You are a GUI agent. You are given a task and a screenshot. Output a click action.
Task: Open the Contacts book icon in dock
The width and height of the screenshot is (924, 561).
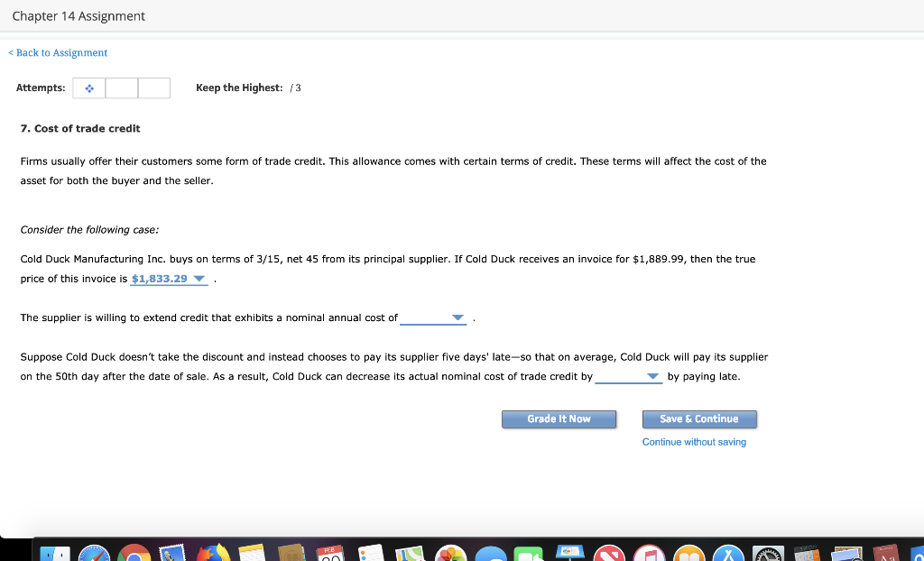(x=292, y=554)
